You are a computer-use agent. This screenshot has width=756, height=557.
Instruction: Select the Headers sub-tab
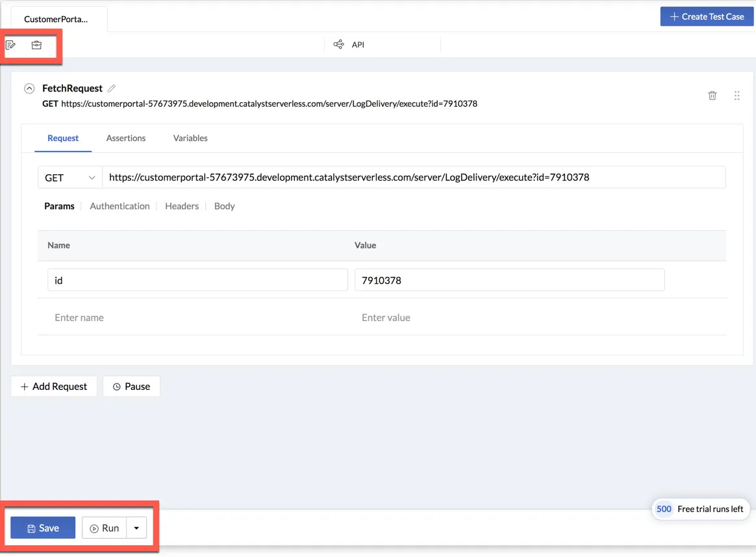182,206
